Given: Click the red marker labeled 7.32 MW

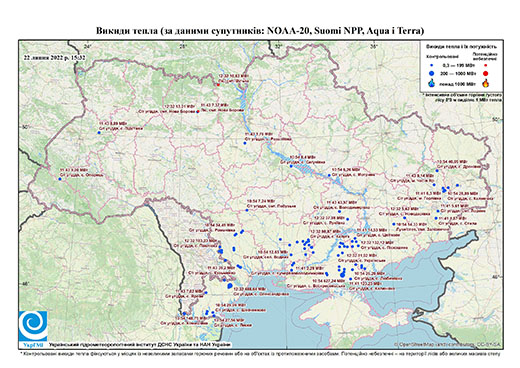Looking at the screenshot, I should point(198,111).
